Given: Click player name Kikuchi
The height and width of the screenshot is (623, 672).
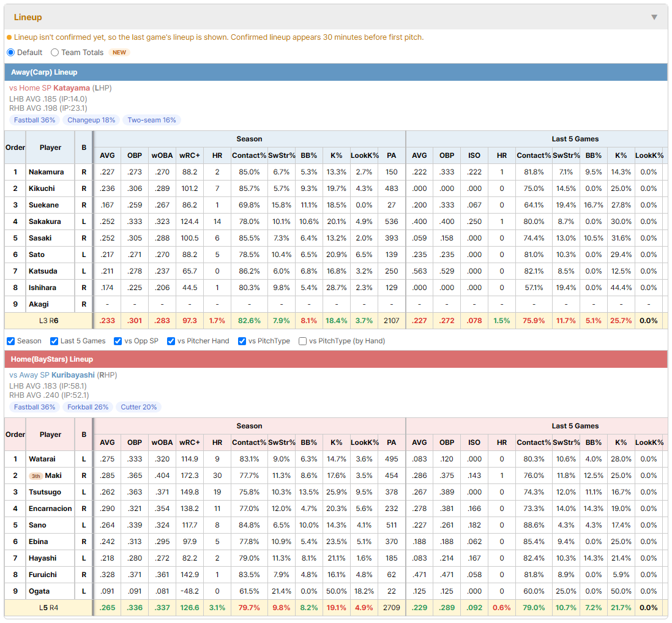Looking at the screenshot, I should click(42, 188).
